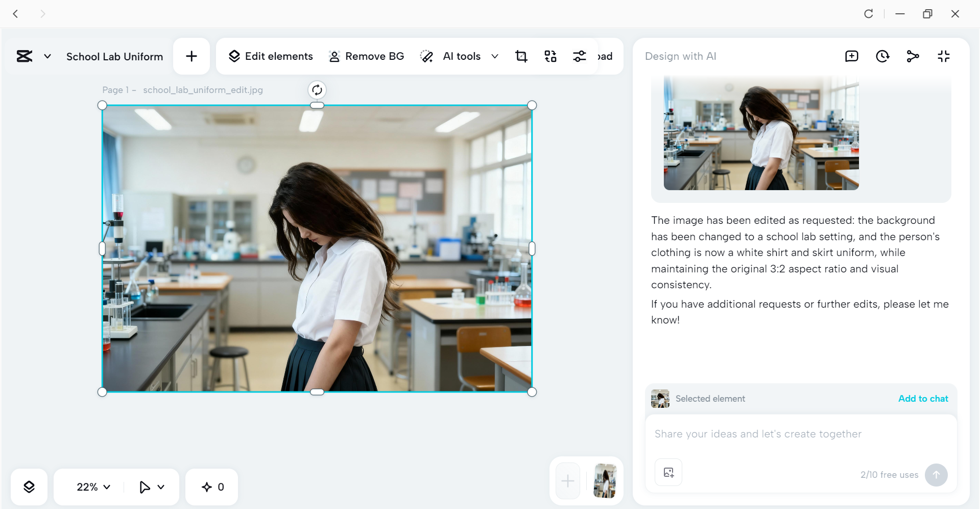Open the AI chat history
This screenshot has width=980, height=509.
(x=883, y=56)
